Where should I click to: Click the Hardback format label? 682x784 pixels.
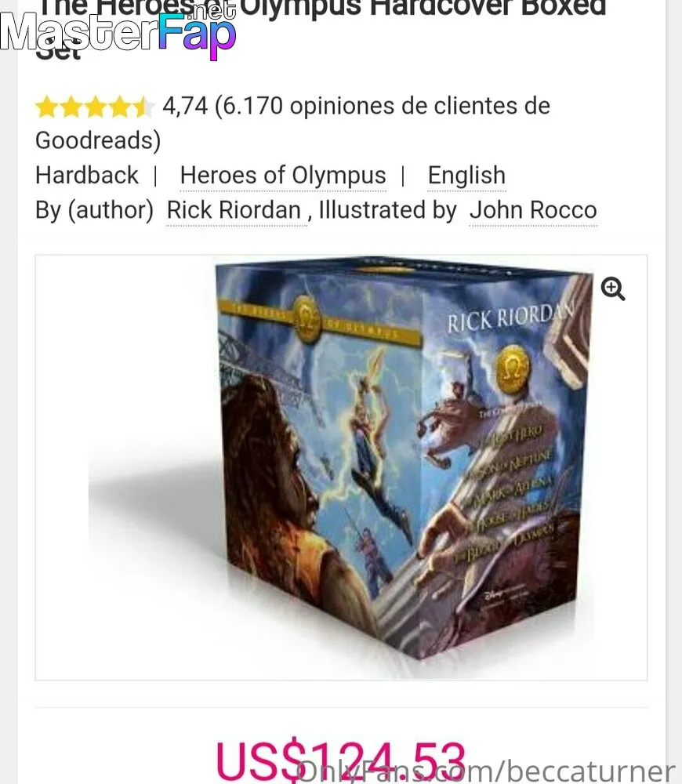(x=86, y=176)
